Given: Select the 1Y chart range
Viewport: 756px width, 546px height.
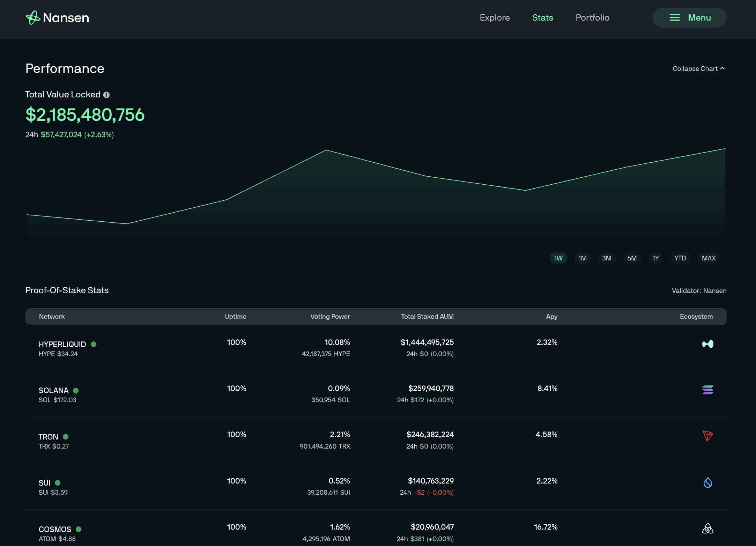Looking at the screenshot, I should click(655, 258).
